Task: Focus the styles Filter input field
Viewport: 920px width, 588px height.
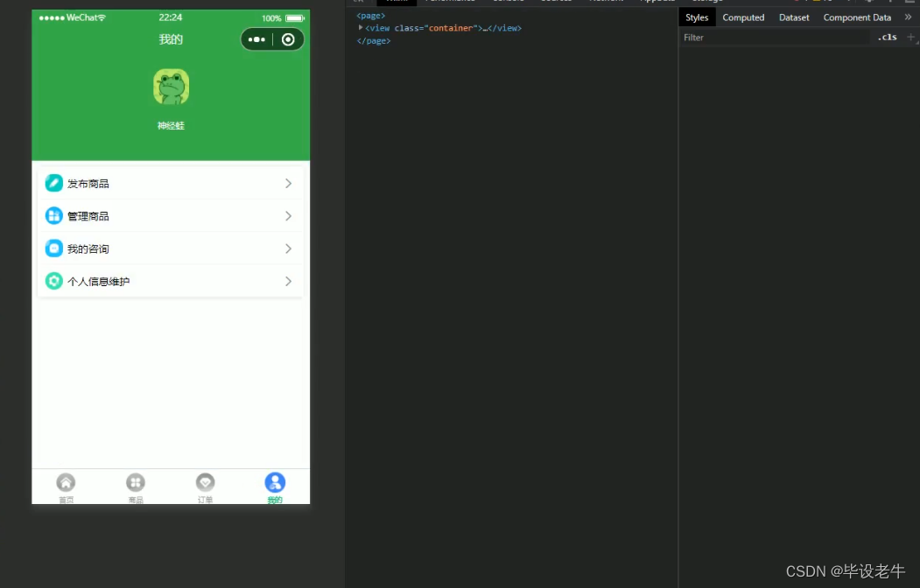Action: [775, 38]
